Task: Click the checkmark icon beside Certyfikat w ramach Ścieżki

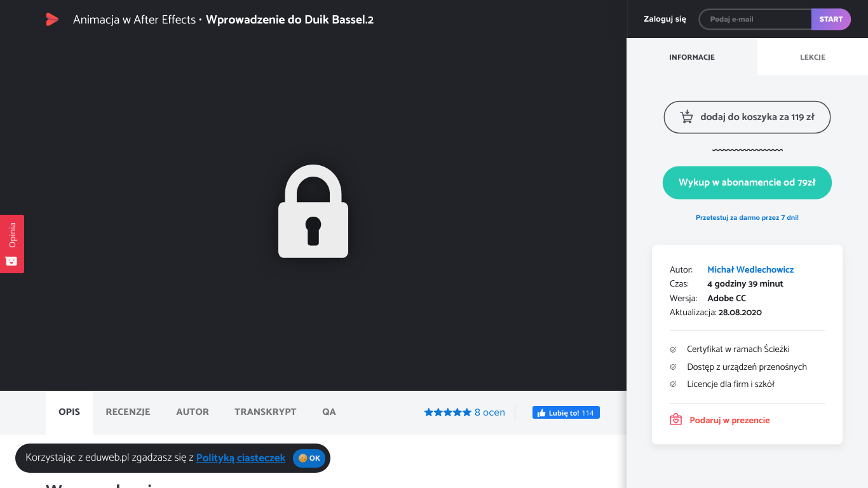Action: [x=673, y=349]
